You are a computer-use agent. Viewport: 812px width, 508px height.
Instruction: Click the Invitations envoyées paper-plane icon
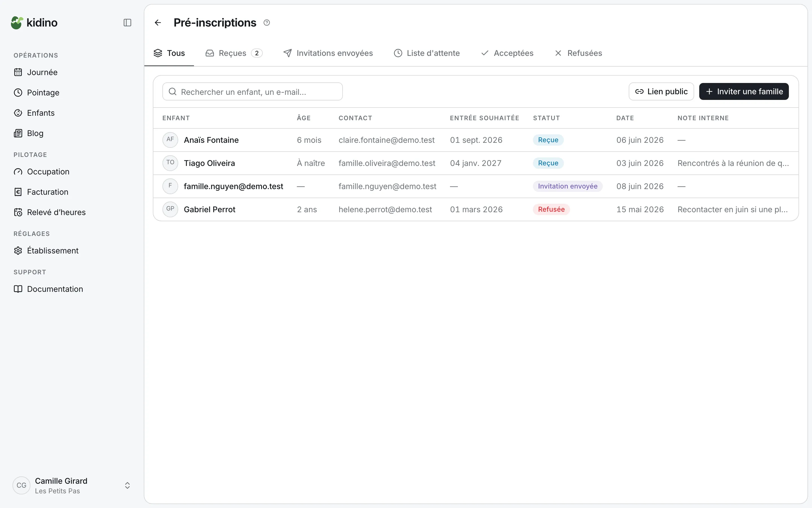click(x=288, y=53)
